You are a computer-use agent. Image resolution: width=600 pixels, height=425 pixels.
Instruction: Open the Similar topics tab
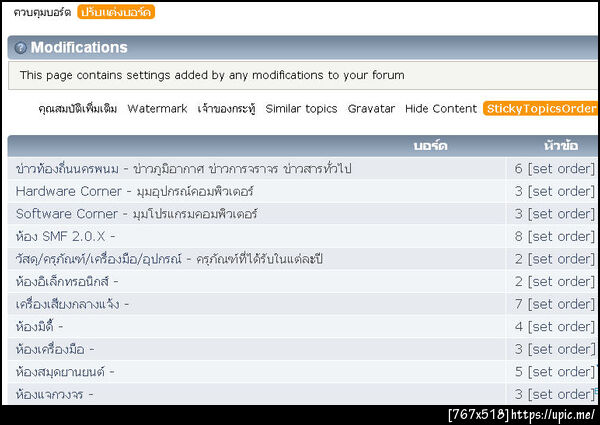coord(301,109)
